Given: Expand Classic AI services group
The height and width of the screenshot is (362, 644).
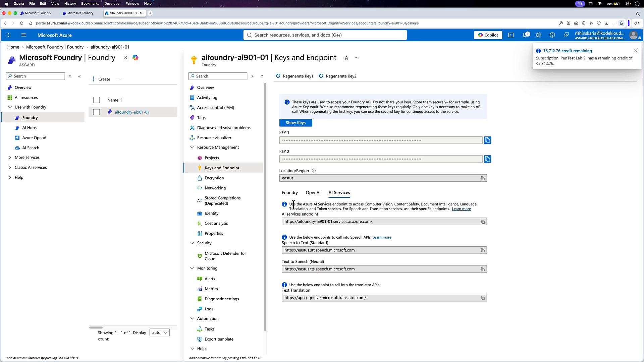Looking at the screenshot, I should pos(9,168).
